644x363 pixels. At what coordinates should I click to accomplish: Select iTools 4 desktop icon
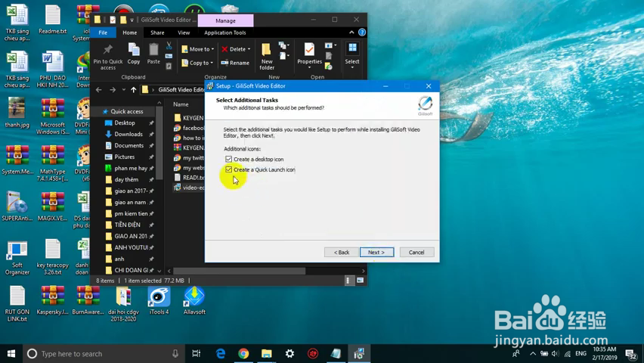coord(159,300)
